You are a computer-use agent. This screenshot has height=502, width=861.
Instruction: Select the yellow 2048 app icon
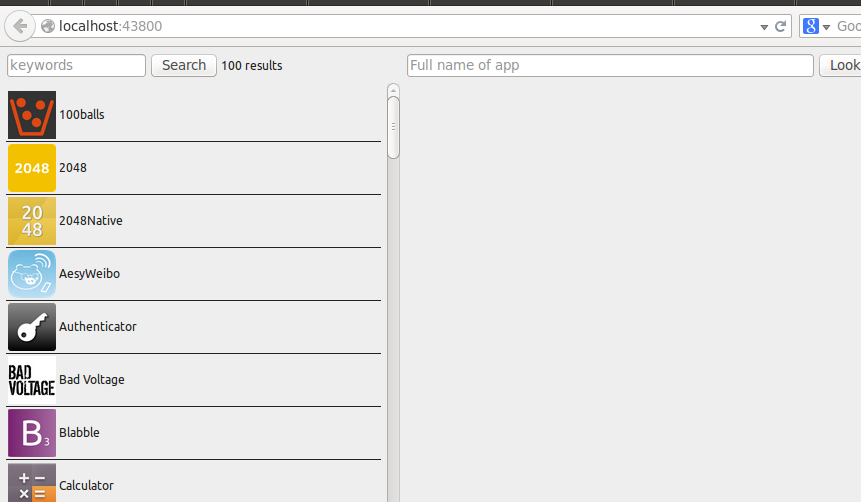(x=32, y=168)
